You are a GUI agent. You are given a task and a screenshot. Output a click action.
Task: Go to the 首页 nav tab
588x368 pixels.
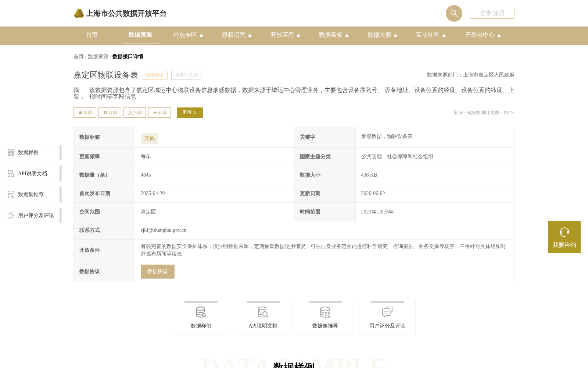(x=92, y=35)
